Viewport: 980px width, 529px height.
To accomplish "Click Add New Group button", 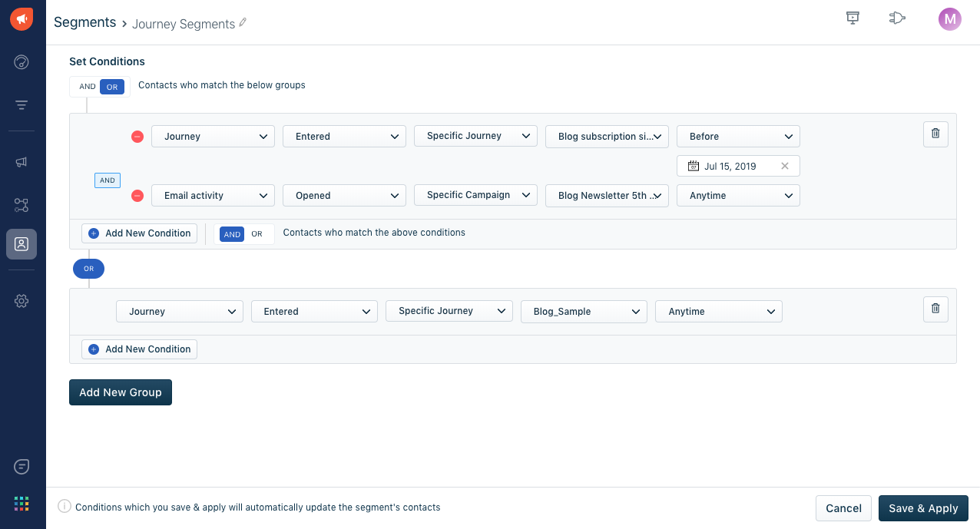I will 121,392.
